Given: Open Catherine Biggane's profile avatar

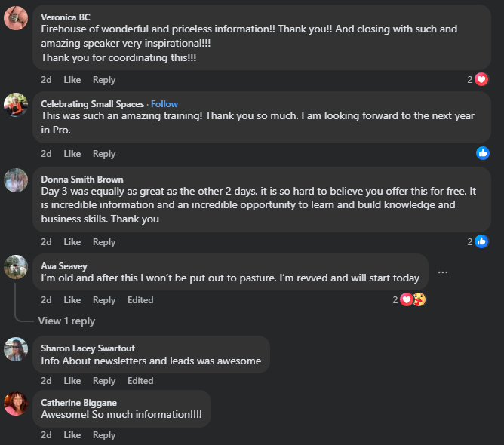Looking at the screenshot, I should click(x=17, y=403).
